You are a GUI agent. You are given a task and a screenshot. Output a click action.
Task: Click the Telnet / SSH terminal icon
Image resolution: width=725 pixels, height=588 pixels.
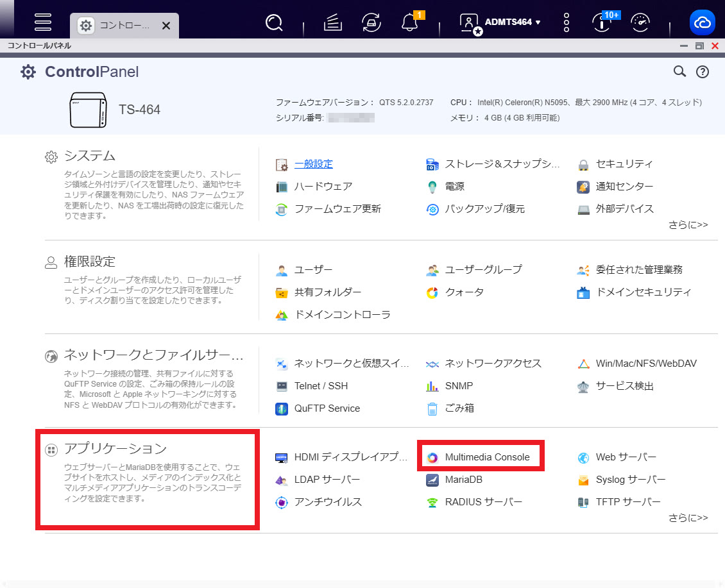[x=282, y=387]
